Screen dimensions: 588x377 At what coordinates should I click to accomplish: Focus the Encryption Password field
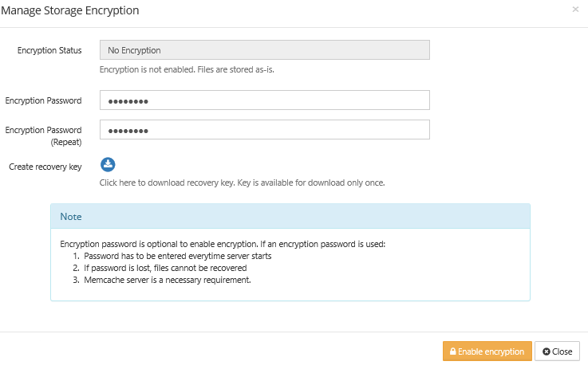264,100
